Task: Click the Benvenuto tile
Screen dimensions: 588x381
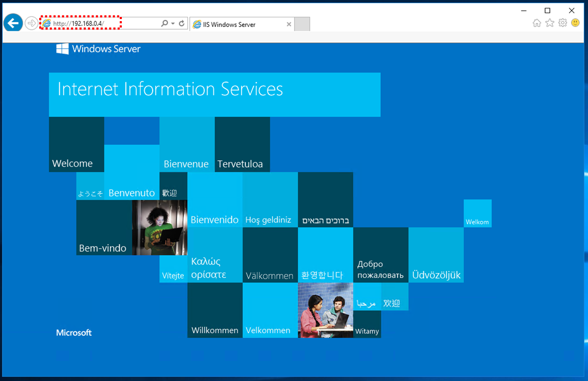Action: pyautogui.click(x=131, y=173)
